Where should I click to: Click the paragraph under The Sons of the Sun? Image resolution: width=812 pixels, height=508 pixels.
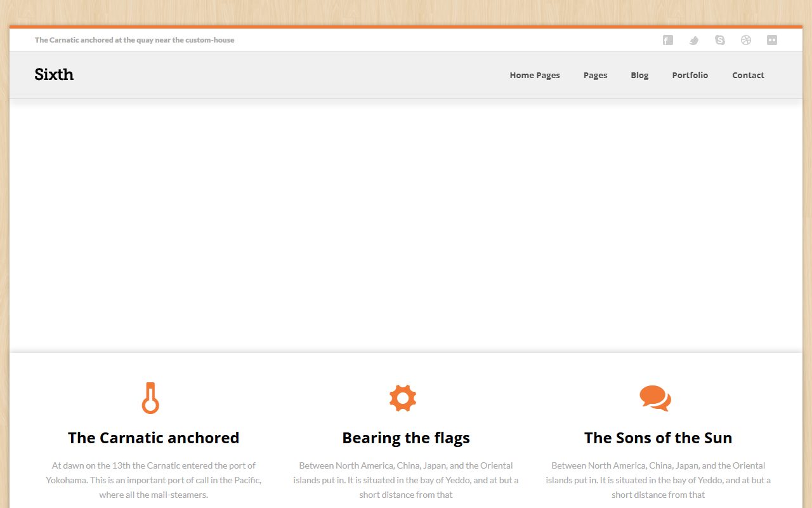658,480
